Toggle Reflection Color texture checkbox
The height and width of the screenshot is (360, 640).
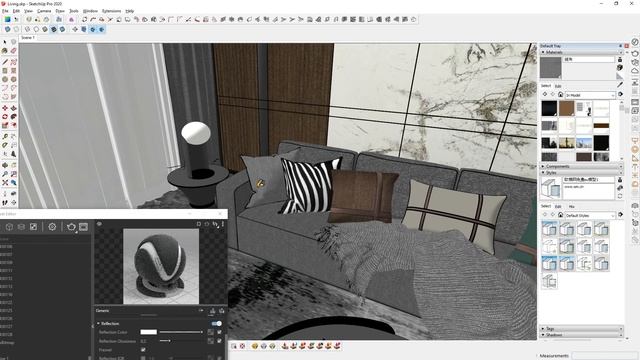click(219, 332)
